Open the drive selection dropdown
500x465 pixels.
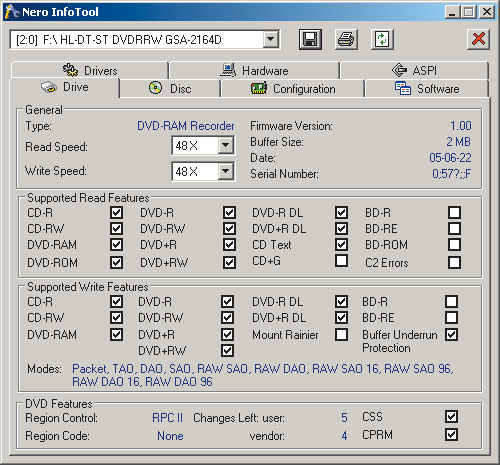pos(271,40)
